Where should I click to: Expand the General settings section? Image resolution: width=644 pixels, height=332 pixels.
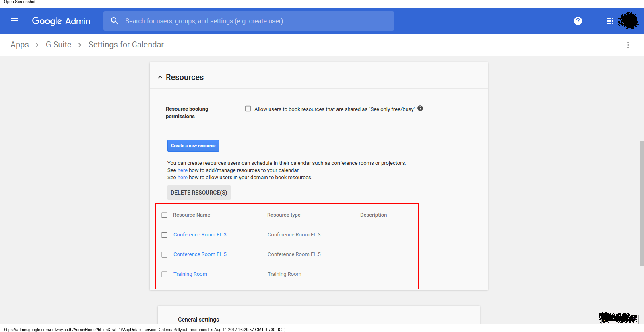(198, 320)
